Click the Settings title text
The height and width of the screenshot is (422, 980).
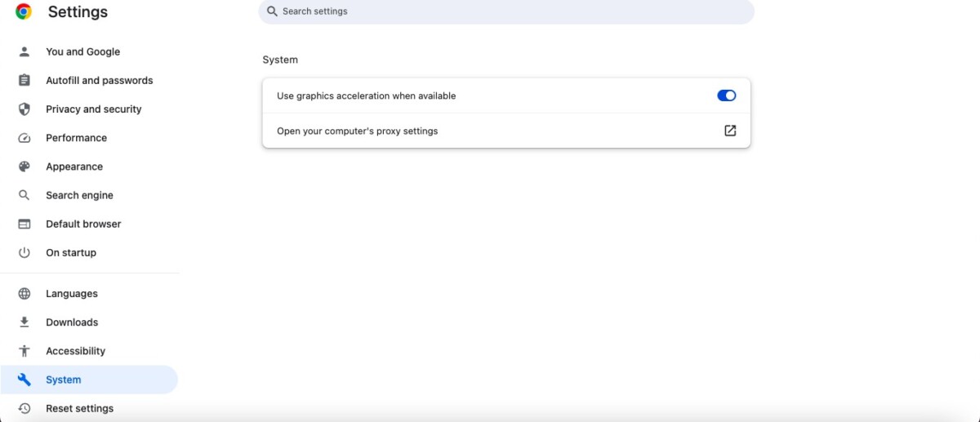[x=78, y=12]
